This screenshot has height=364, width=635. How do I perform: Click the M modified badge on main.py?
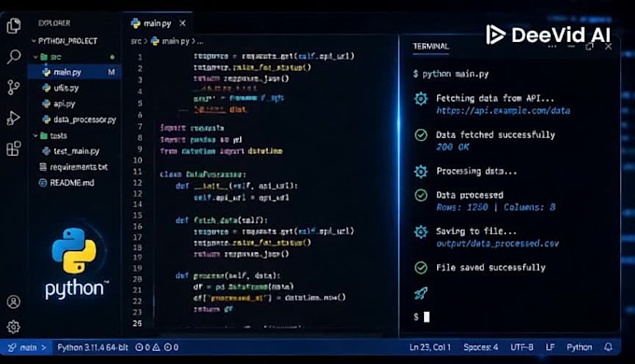111,72
